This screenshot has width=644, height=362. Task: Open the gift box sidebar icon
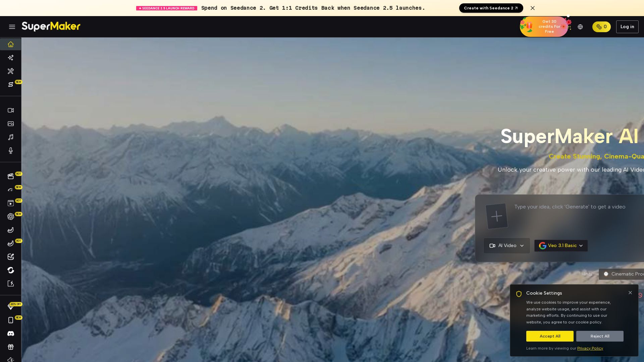click(x=11, y=347)
